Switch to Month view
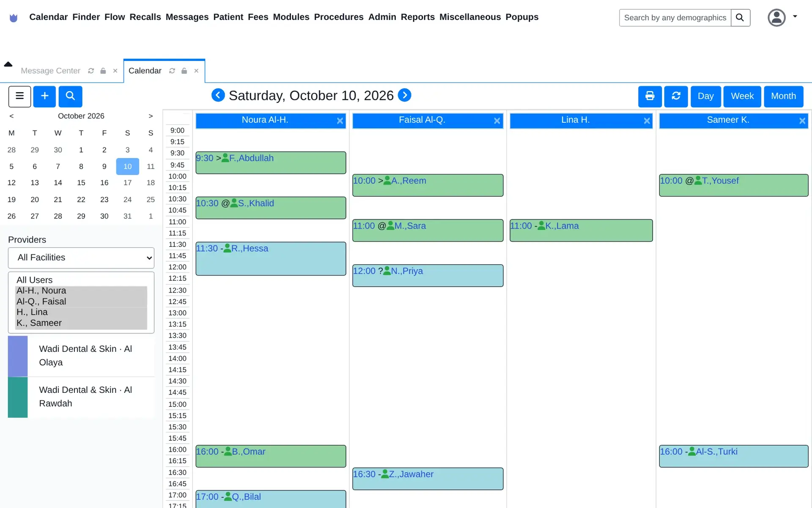 pyautogui.click(x=783, y=97)
